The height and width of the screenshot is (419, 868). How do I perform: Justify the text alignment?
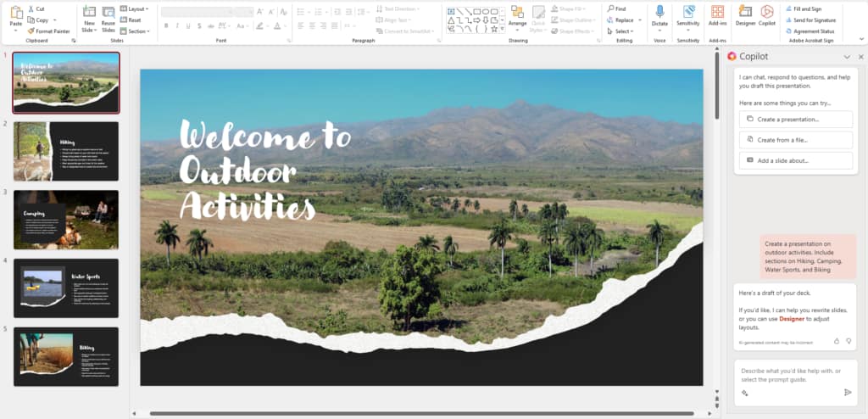335,26
